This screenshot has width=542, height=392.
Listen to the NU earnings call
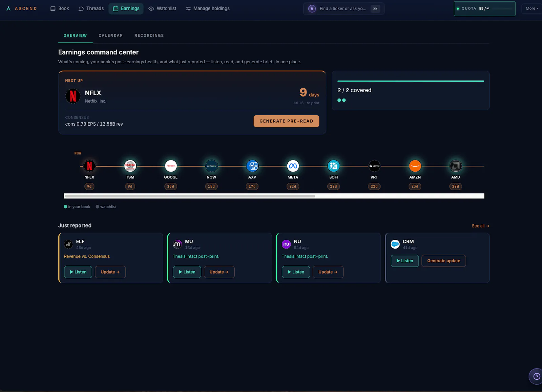point(296,272)
